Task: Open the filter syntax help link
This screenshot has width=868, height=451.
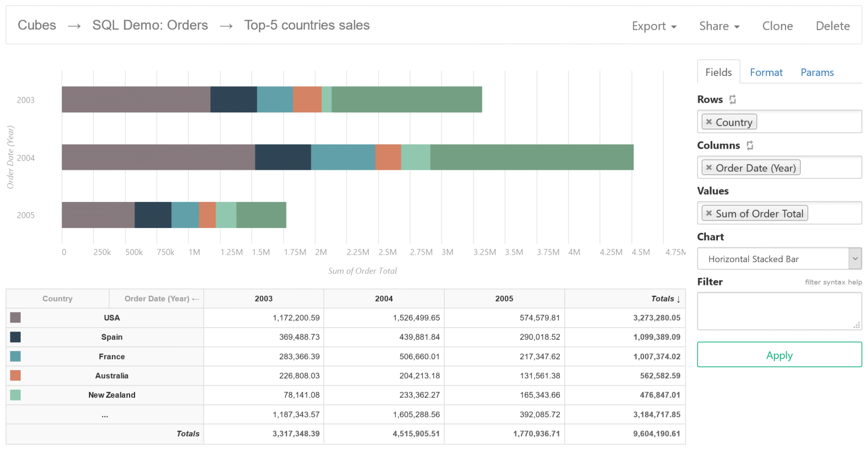Action: coord(833,282)
